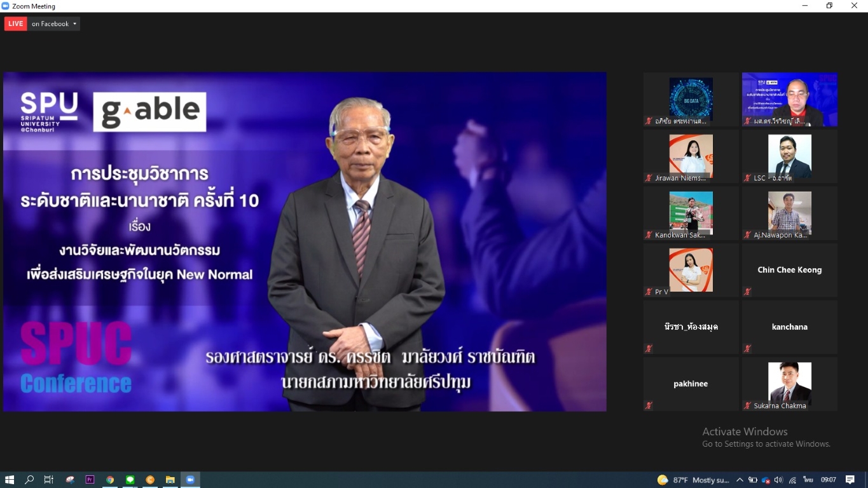868x488 pixels.
Task: Click the muted mic icon for Sukarna Chakma
Action: tap(748, 405)
